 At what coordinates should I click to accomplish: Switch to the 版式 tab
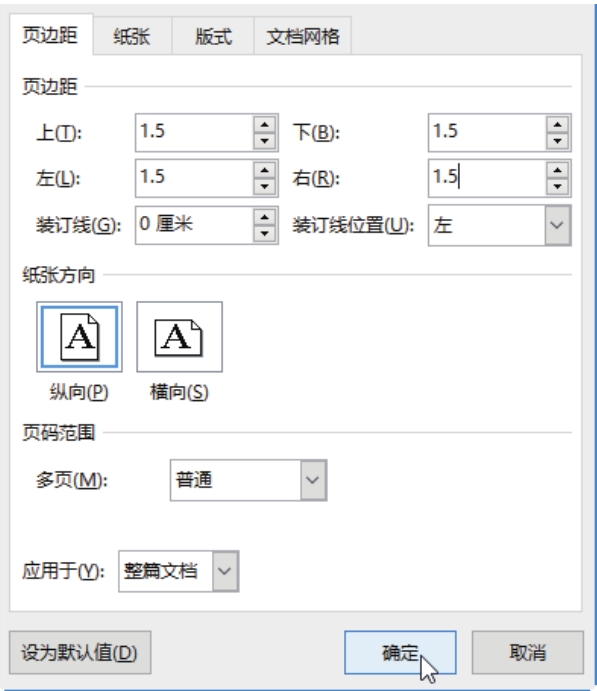[x=213, y=36]
